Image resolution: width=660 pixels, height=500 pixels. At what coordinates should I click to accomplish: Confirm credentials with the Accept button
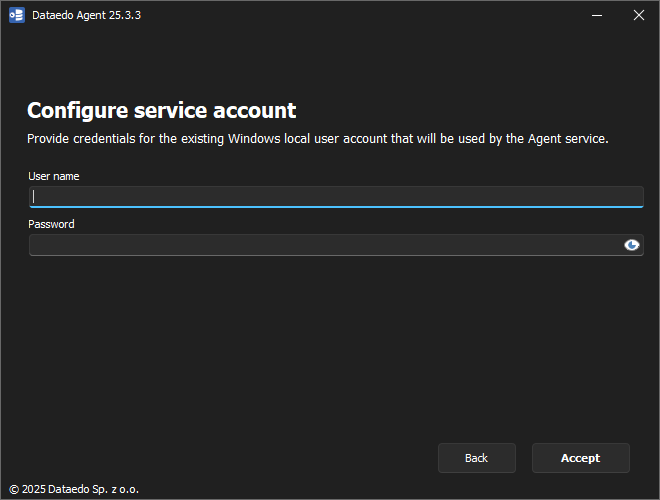[x=580, y=458]
